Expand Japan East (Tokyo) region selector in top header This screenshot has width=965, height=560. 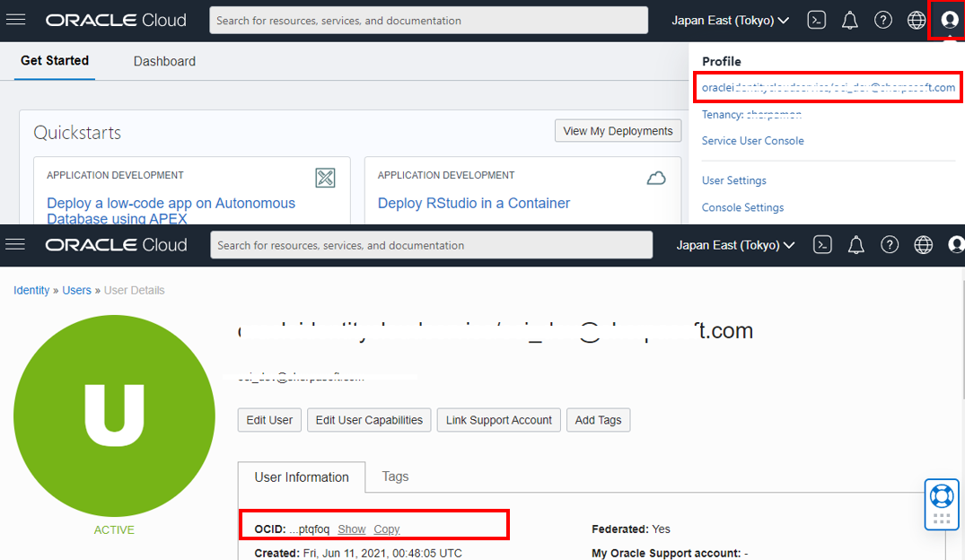tap(730, 21)
